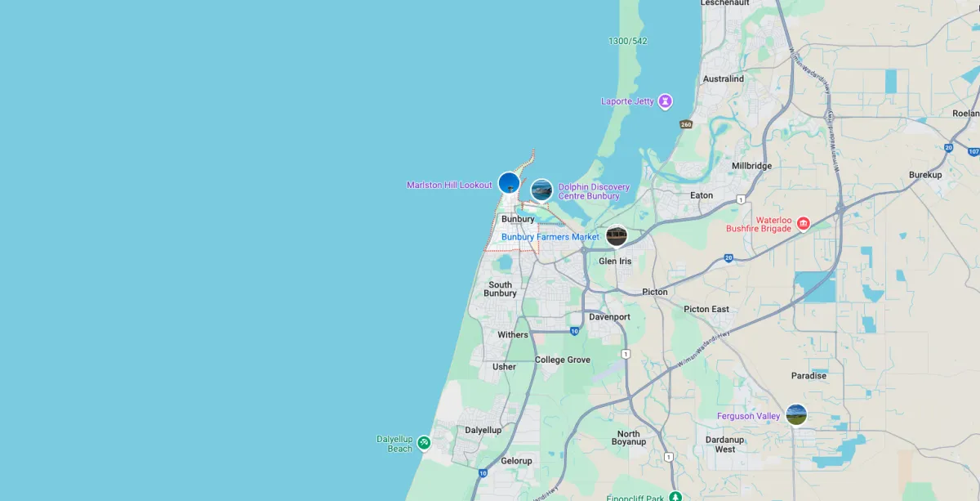Select the Ferguson Valley photo pin

click(x=796, y=414)
